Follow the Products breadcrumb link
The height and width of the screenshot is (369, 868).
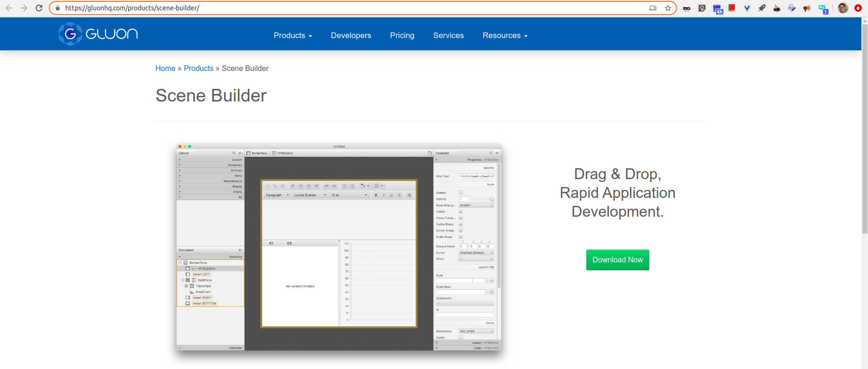[199, 69]
